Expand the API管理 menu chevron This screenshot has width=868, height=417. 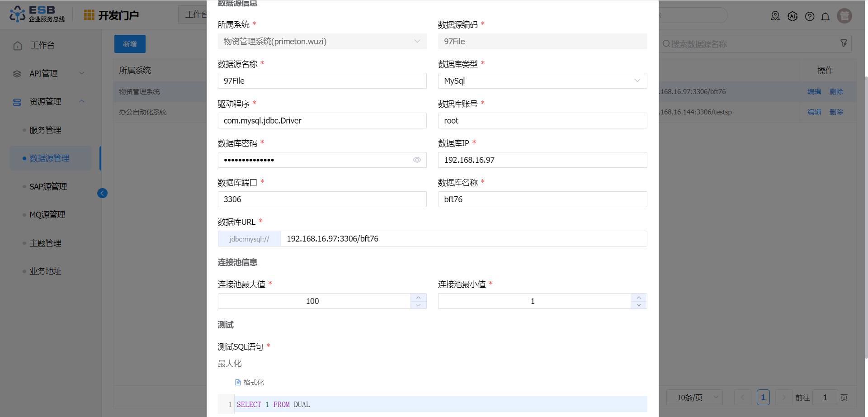point(82,73)
